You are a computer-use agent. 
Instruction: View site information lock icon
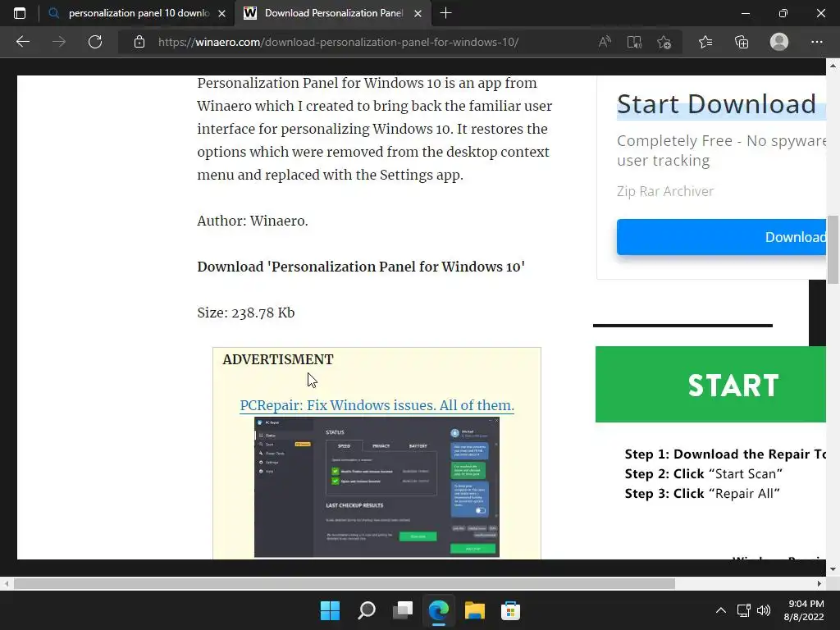point(139,42)
